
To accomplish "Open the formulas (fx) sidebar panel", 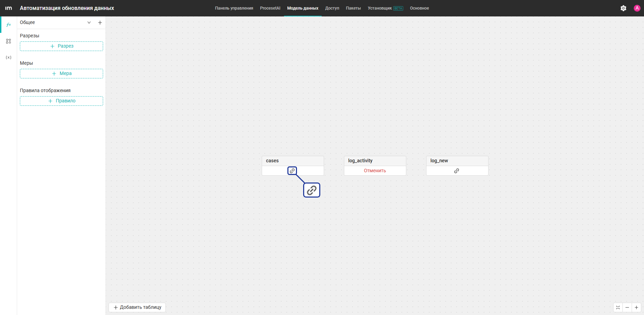I will pos(9,25).
